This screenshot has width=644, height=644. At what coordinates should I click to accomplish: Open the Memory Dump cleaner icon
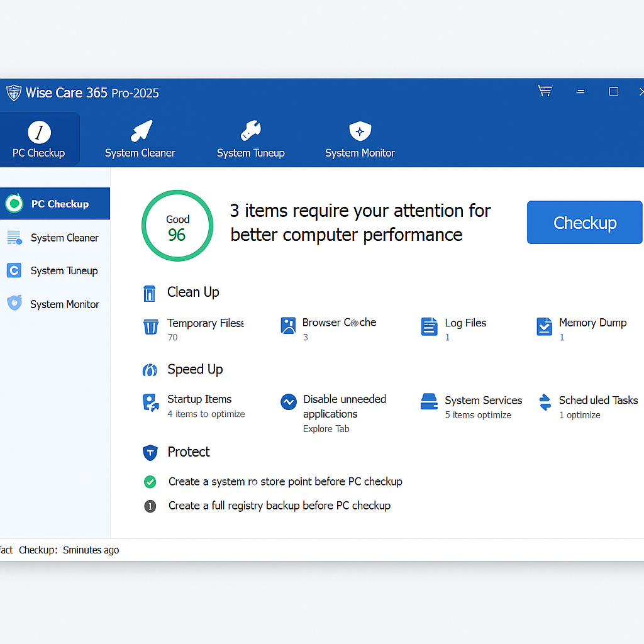[x=544, y=326]
